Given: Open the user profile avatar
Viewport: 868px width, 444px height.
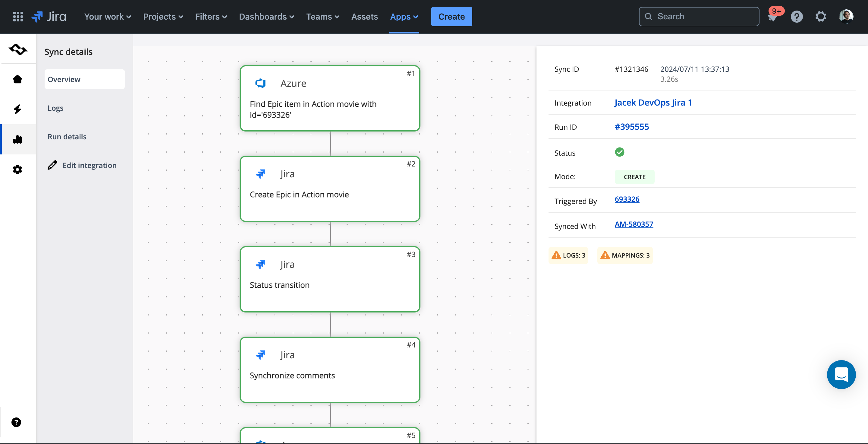Looking at the screenshot, I should (x=846, y=17).
